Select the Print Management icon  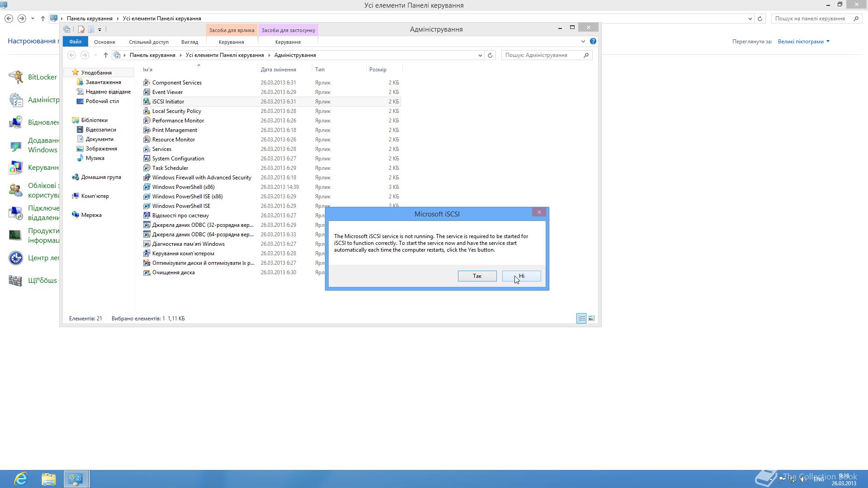[146, 130]
